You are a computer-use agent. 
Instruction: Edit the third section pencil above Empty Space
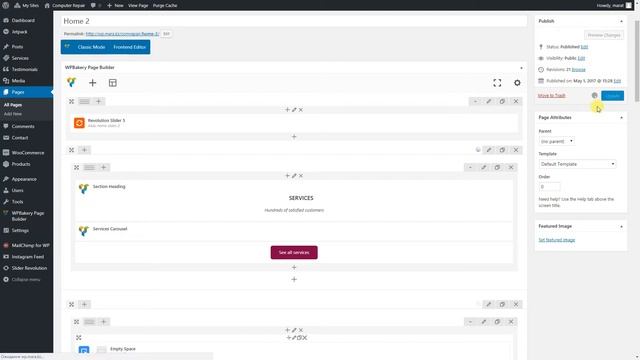tap(489, 304)
